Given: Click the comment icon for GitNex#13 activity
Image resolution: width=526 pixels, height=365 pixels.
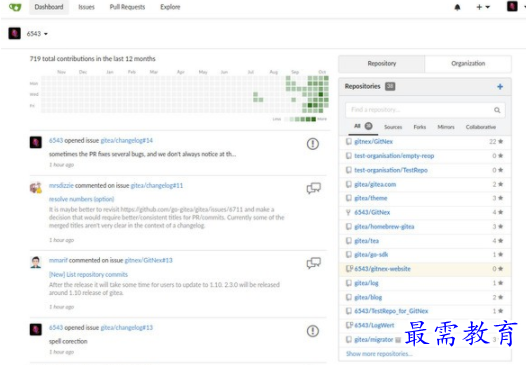Looking at the screenshot, I should [314, 263].
